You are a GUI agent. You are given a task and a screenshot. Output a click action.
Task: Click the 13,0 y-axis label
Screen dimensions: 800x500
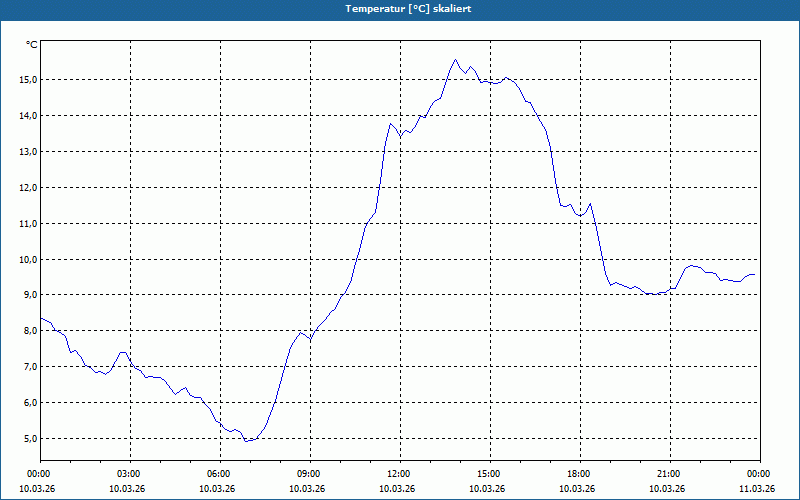(x=28, y=152)
